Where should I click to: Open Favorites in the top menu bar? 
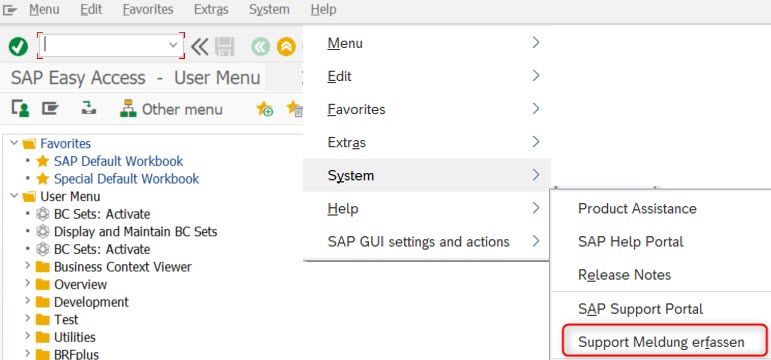[x=148, y=9]
